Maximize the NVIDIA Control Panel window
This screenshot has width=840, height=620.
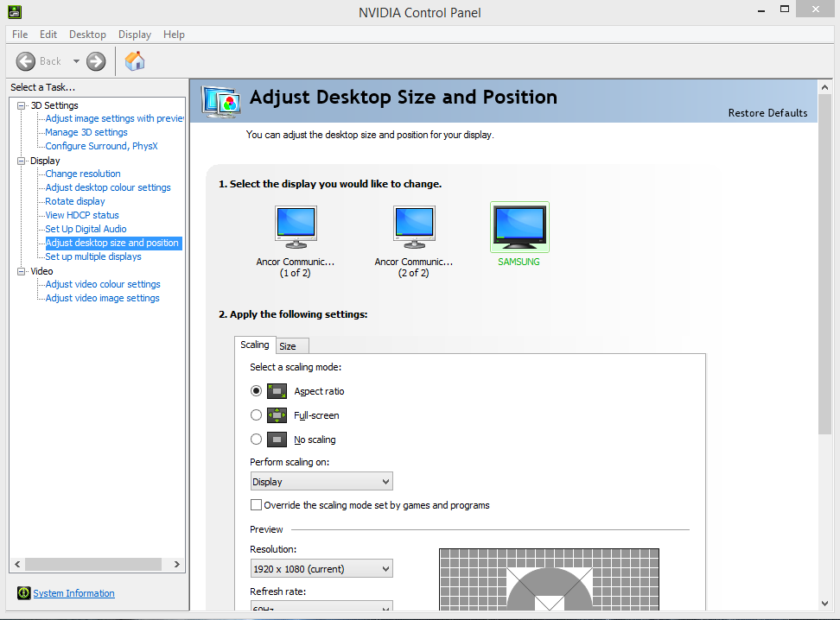pos(785,9)
